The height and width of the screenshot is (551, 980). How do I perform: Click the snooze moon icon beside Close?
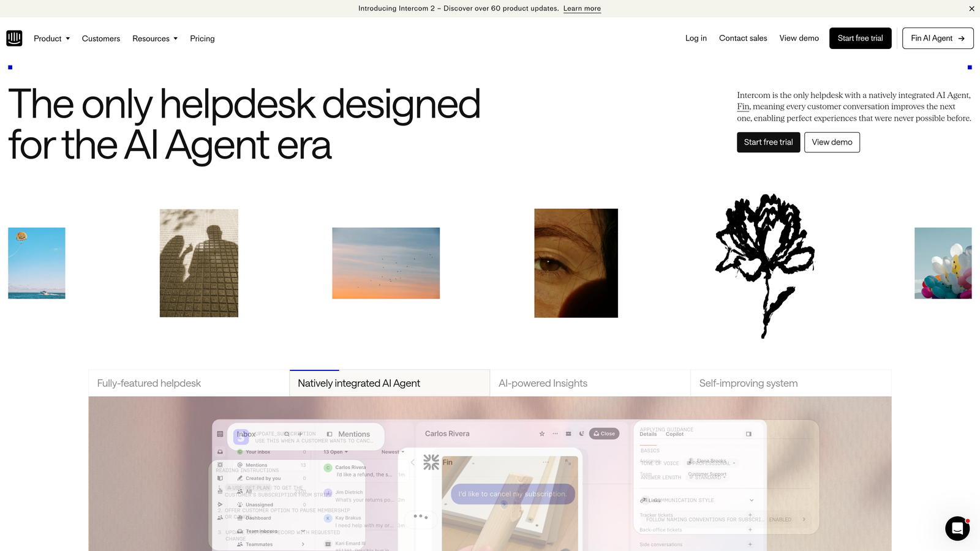coord(582,433)
